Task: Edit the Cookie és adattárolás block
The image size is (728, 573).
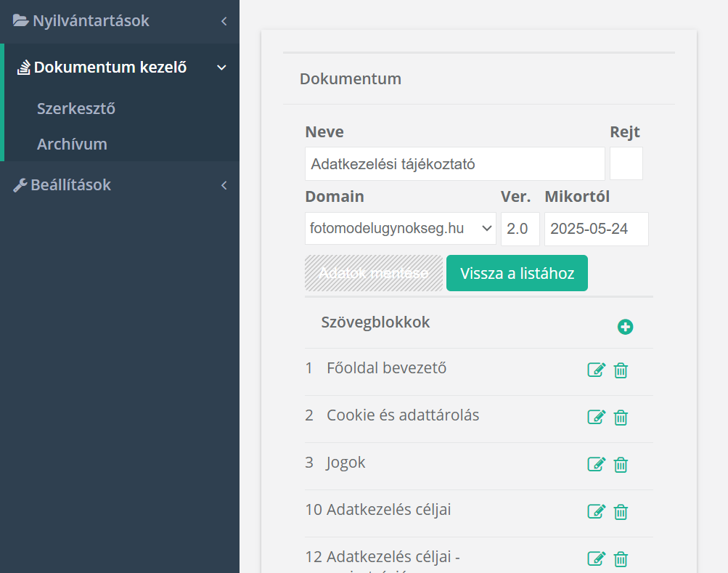Action: (596, 417)
